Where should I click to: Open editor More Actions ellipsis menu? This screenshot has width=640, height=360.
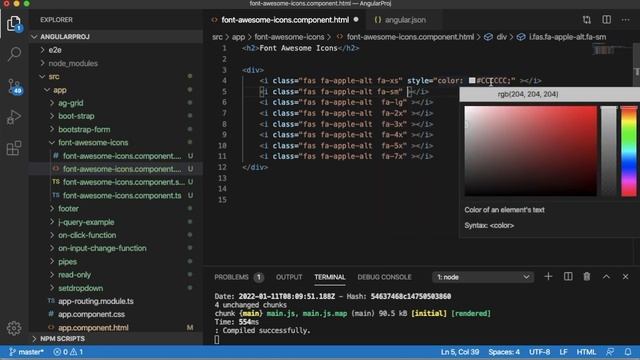pos(625,20)
